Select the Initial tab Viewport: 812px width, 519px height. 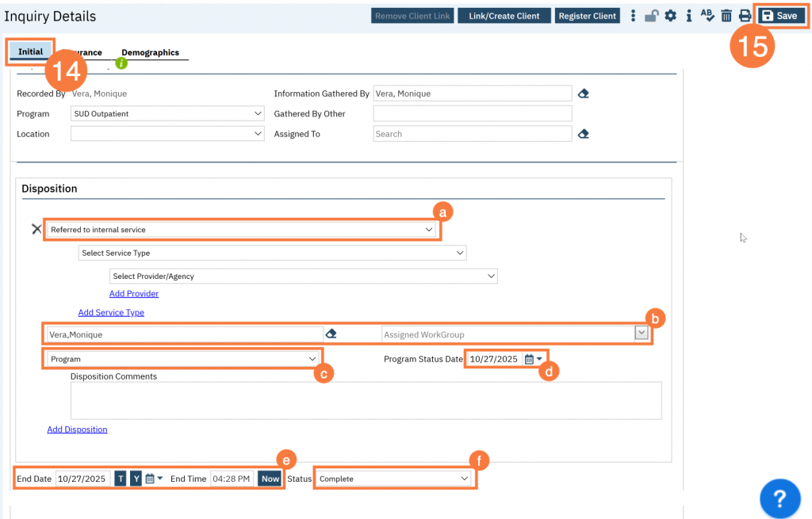[30, 52]
